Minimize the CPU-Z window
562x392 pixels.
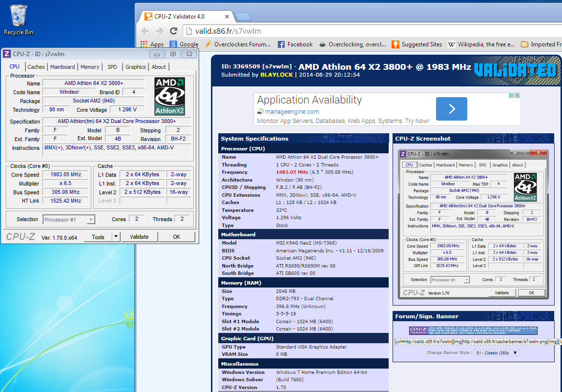tap(157, 54)
